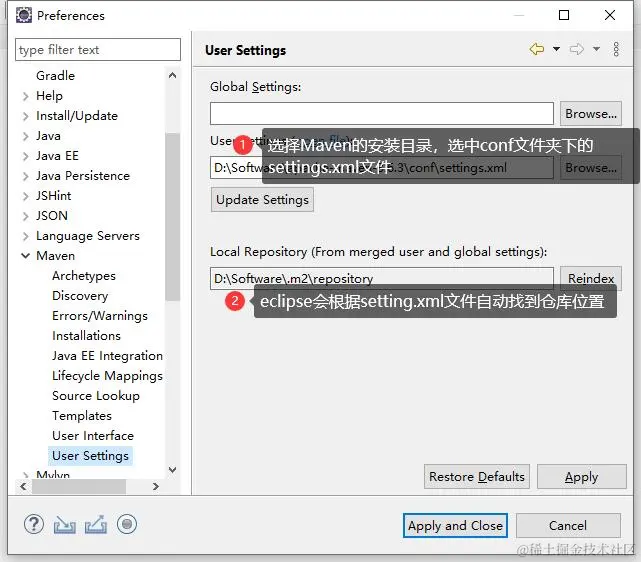
Task: Open Maven Errors/Warnings page
Action: point(100,316)
